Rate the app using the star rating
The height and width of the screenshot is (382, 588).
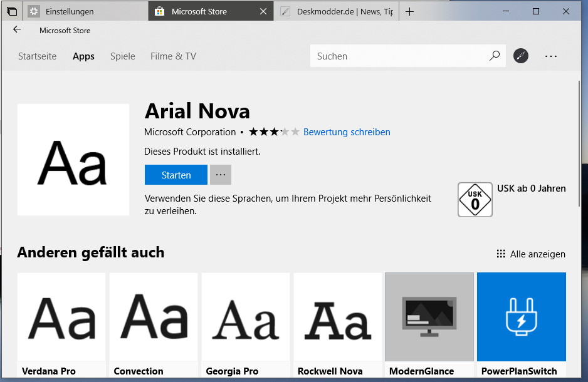(274, 132)
